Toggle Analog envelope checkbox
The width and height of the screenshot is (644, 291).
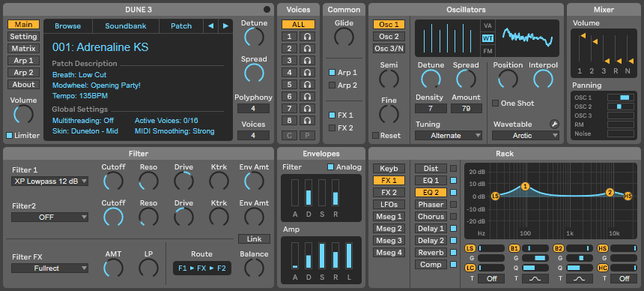tap(330, 167)
